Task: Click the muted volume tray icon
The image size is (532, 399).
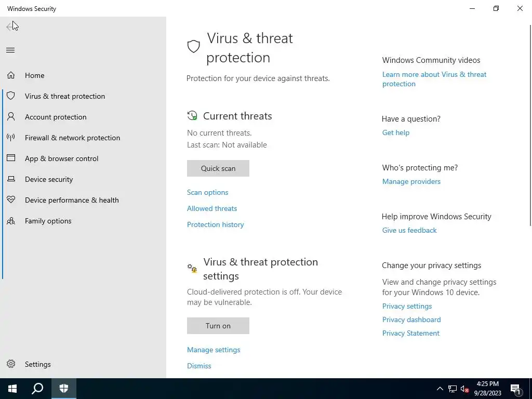Action: point(465,389)
